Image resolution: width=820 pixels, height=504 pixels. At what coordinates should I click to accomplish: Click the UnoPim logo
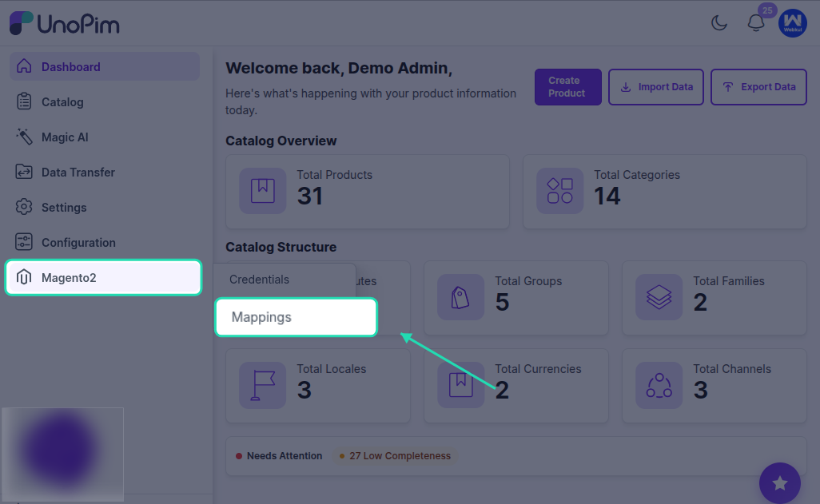(64, 23)
